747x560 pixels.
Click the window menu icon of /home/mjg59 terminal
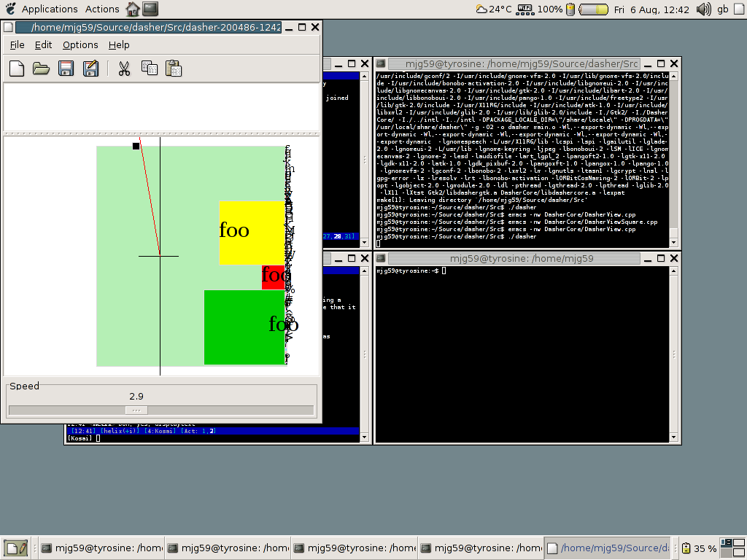coord(381,258)
